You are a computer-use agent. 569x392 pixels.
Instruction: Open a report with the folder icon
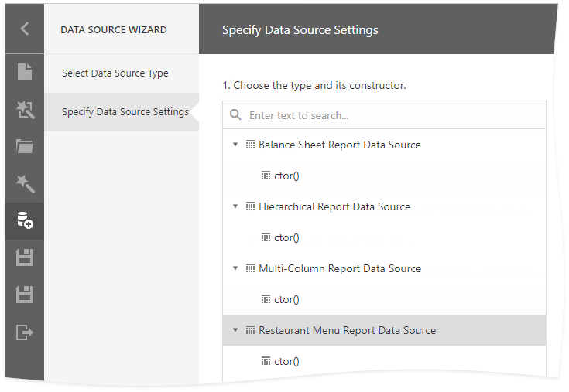coord(25,146)
